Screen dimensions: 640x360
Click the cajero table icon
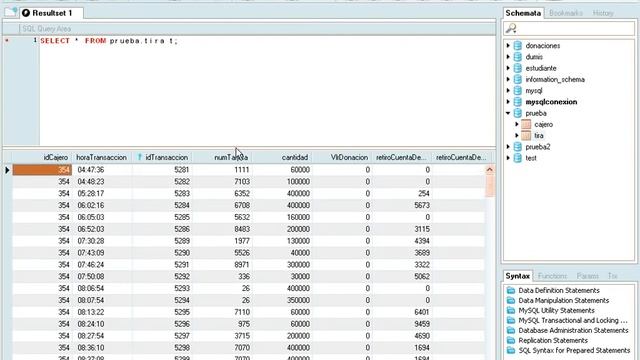(x=527, y=124)
